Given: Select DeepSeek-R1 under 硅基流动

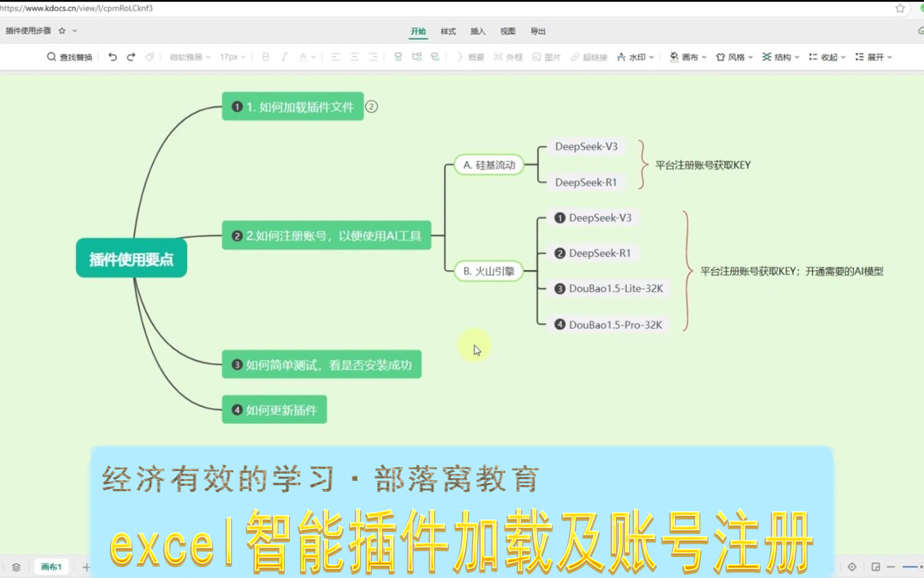Looking at the screenshot, I should [586, 182].
